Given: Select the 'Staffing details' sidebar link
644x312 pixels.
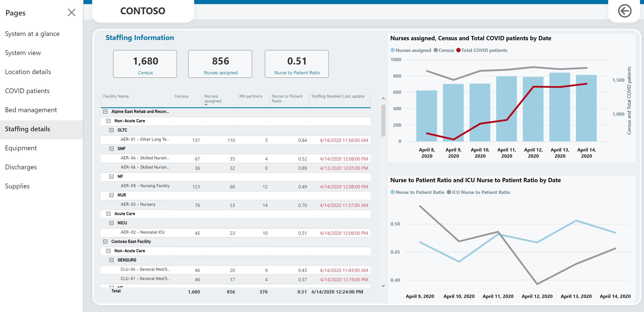Looking at the screenshot, I should [x=28, y=129].
